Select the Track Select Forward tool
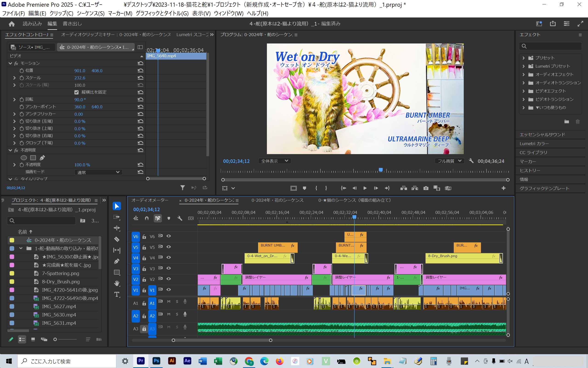This screenshot has height=368, width=588. click(x=117, y=217)
